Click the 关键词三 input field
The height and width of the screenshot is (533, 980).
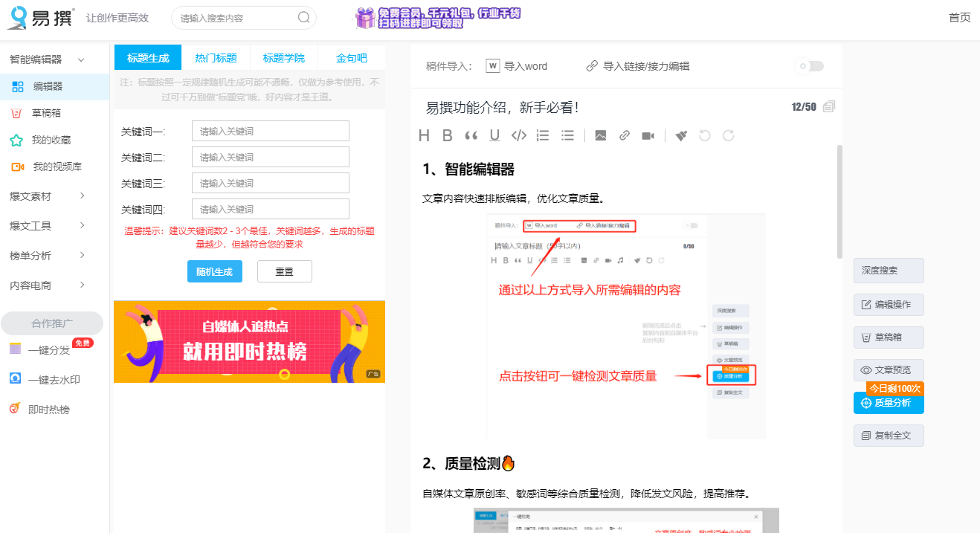click(x=271, y=183)
